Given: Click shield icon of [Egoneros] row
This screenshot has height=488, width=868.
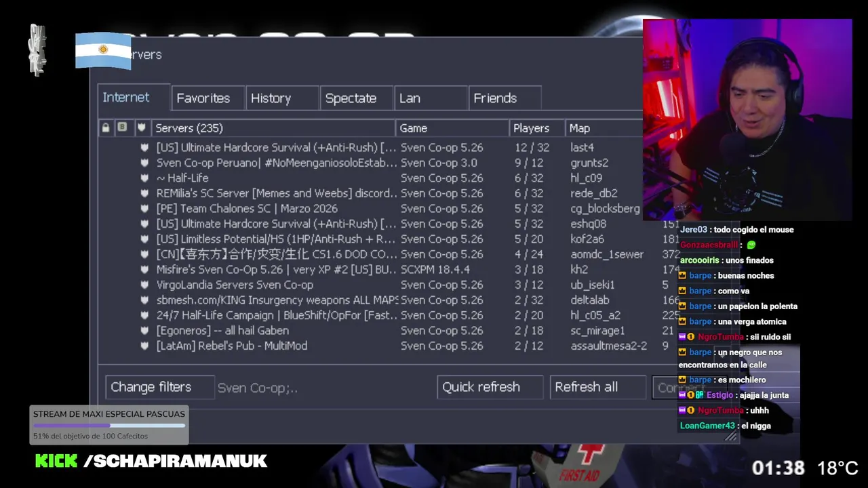Looking at the screenshot, I should pos(144,330).
